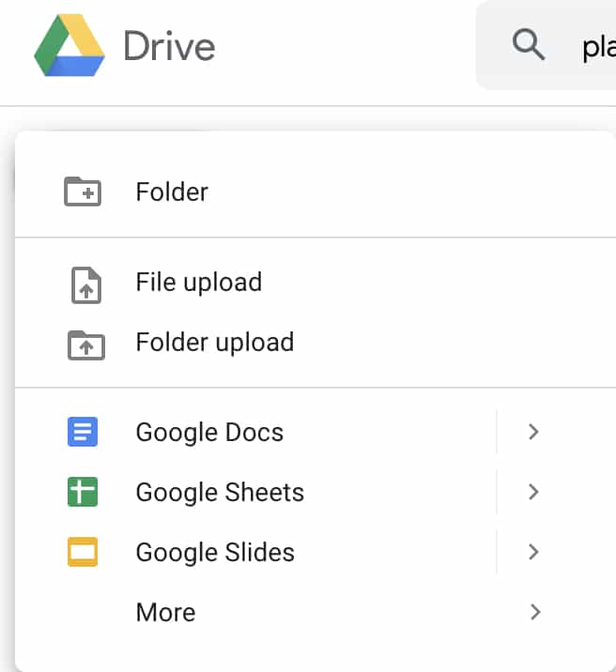The height and width of the screenshot is (672, 616).
Task: Click the Google Drive logo icon
Action: [69, 45]
